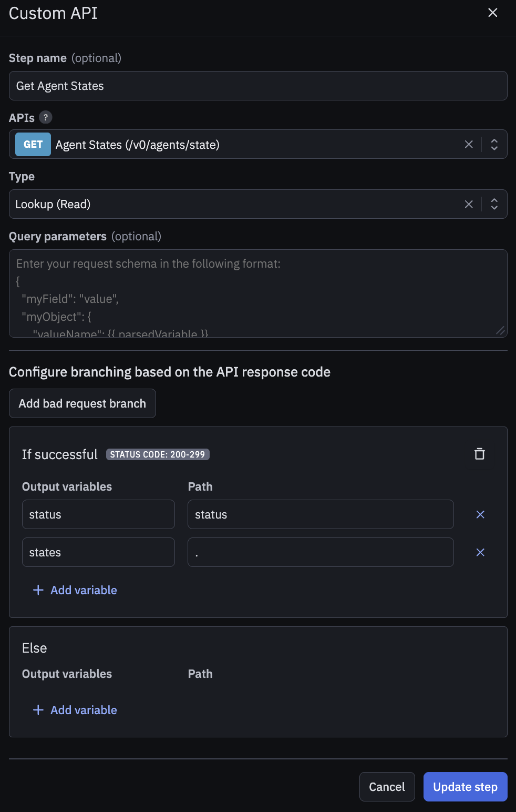Screen dimensions: 516x812
Task: Add variable in If successful branch
Action: click(x=75, y=590)
